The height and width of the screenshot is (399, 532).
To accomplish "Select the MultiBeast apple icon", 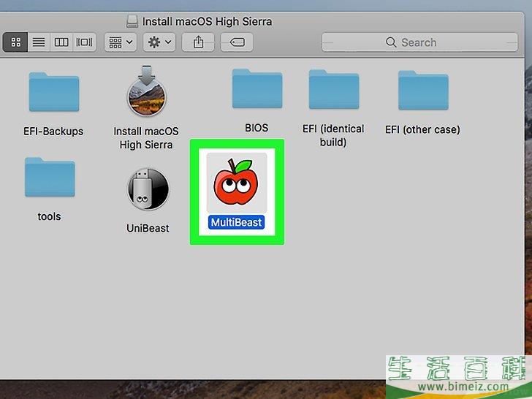I will [x=237, y=183].
